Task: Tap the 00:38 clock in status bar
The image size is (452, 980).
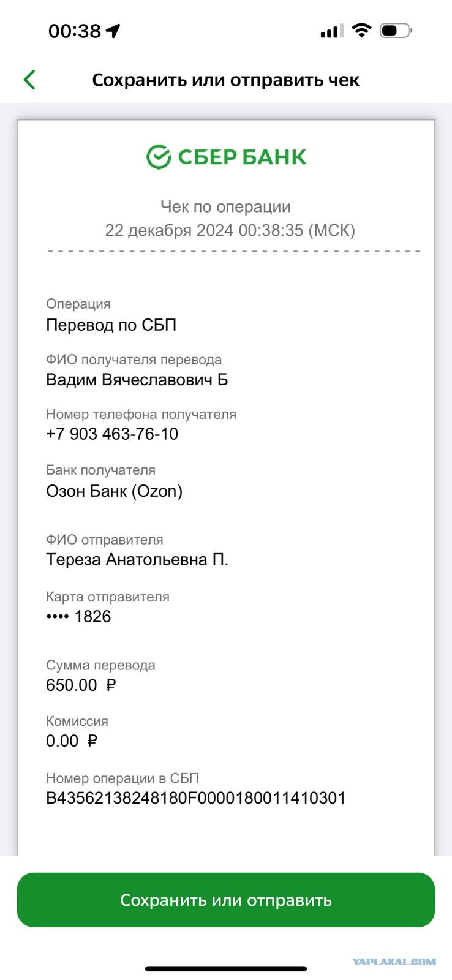Action: pos(74,31)
